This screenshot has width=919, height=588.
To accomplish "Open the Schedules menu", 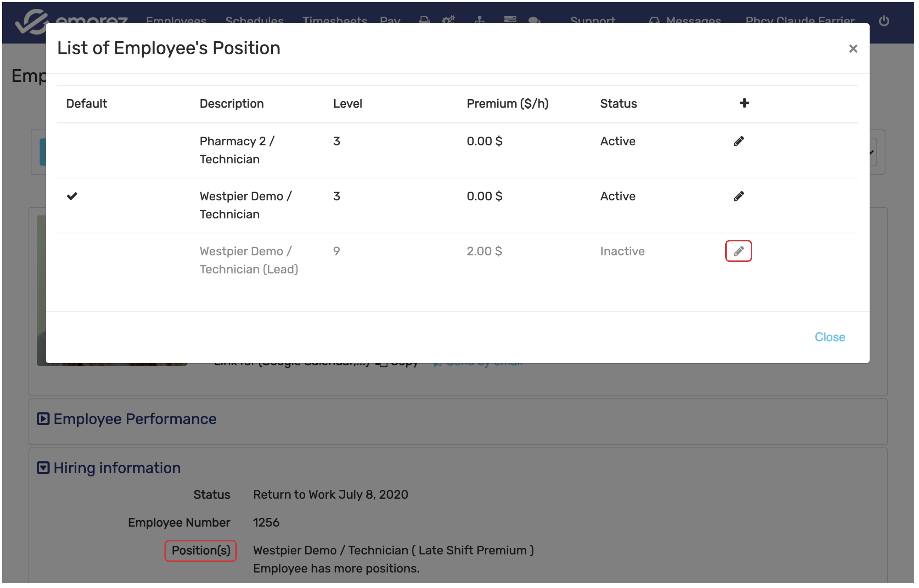I will pyautogui.click(x=254, y=20).
